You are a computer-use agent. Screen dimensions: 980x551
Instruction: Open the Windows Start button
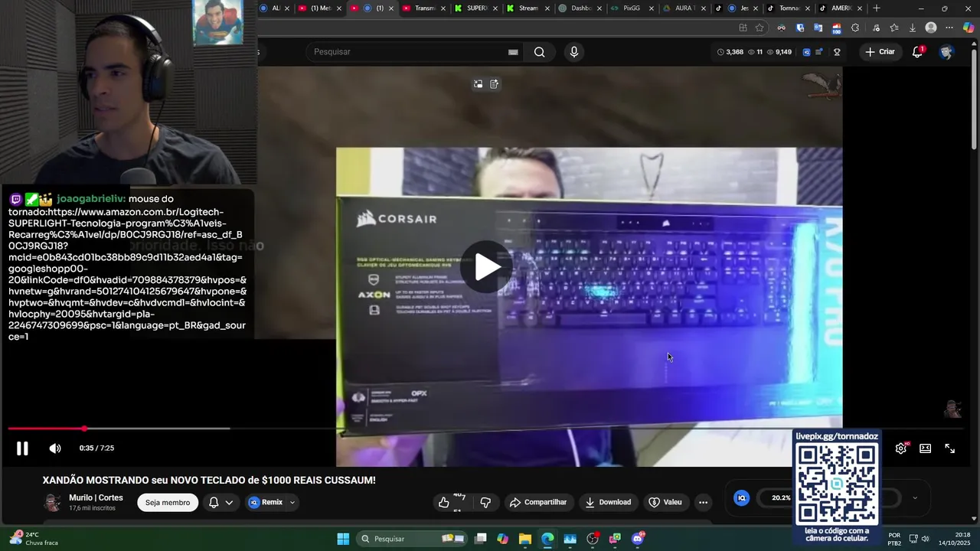click(343, 539)
